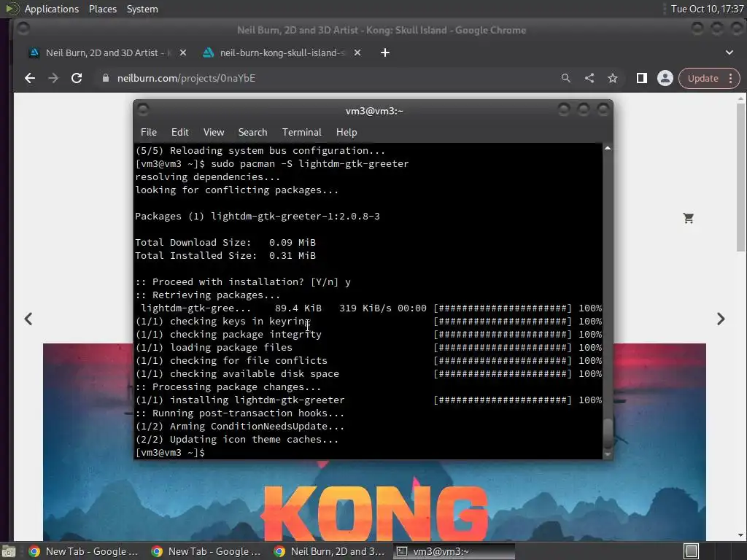Image resolution: width=747 pixels, height=560 pixels.
Task: Open the Chrome page search magnifier icon
Action: pyautogui.click(x=565, y=78)
